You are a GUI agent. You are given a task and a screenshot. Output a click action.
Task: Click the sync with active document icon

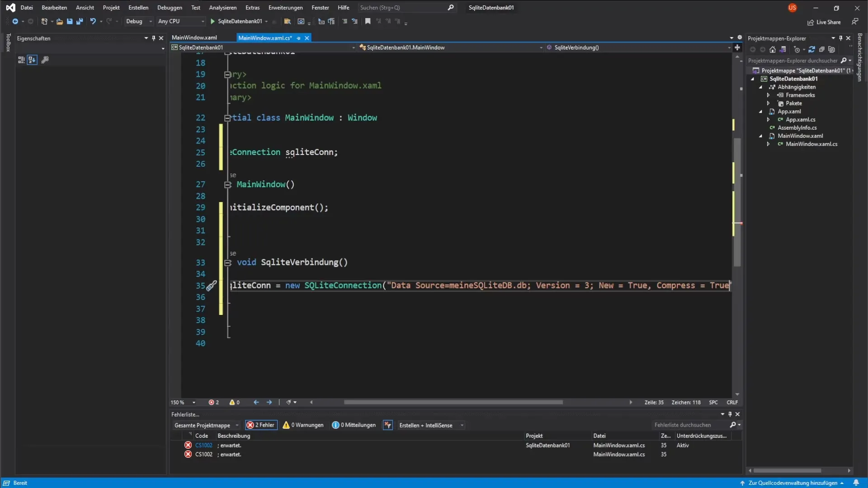(x=811, y=50)
